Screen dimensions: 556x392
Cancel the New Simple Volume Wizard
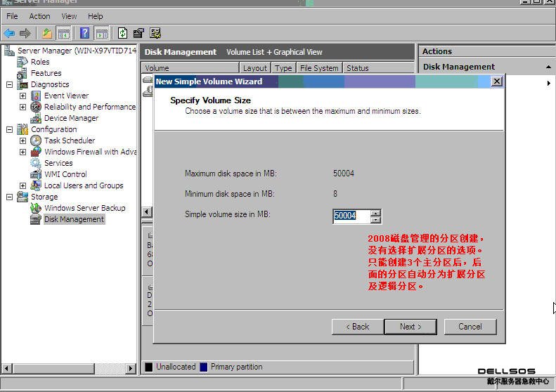[470, 327]
